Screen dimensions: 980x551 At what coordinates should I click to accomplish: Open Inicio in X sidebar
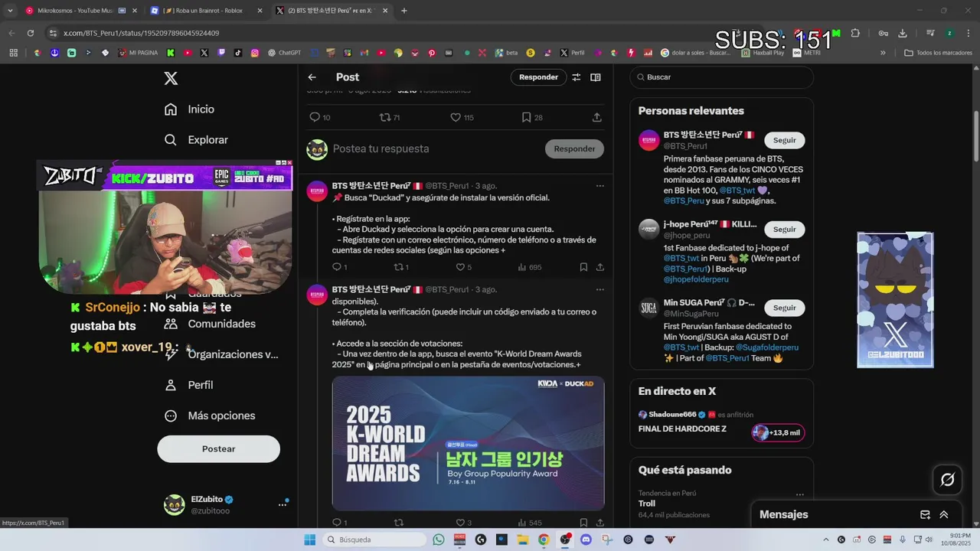(x=190, y=109)
